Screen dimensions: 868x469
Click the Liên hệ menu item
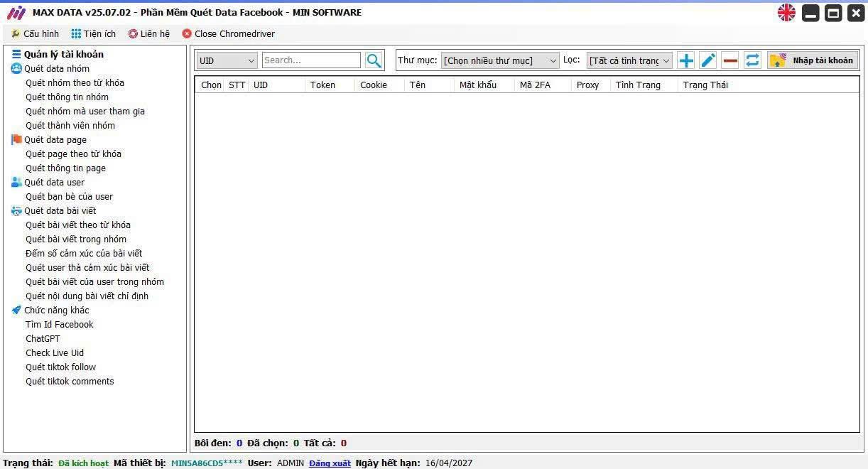click(149, 33)
